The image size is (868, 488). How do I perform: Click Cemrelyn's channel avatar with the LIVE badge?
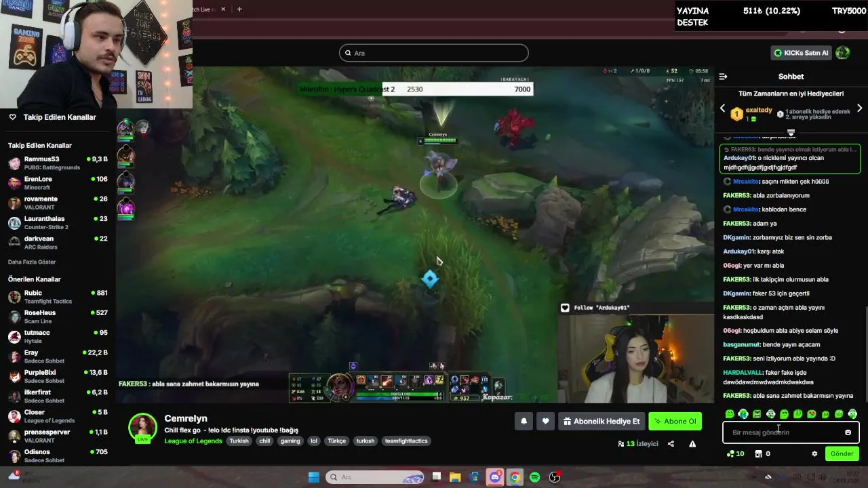[142, 428]
